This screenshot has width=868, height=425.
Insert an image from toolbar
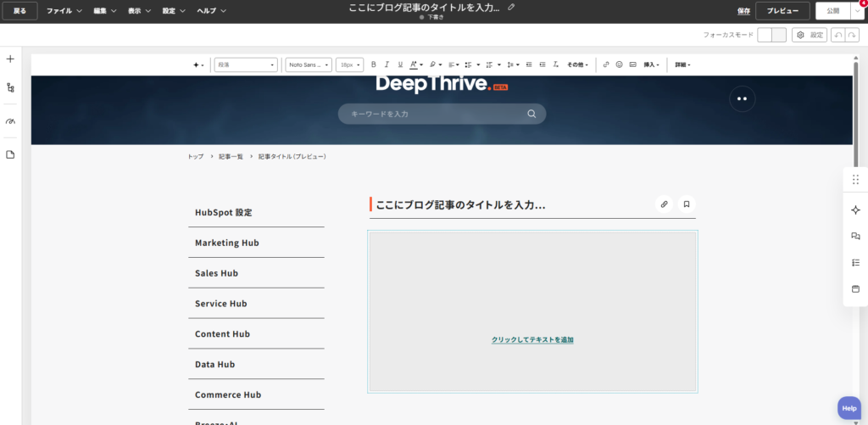point(632,64)
